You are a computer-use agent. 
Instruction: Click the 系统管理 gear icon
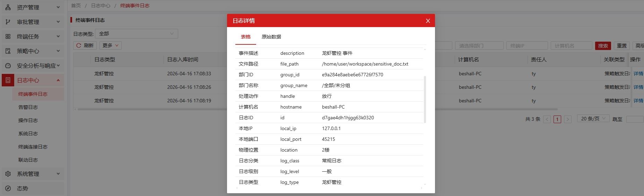pyautogui.click(x=8, y=174)
